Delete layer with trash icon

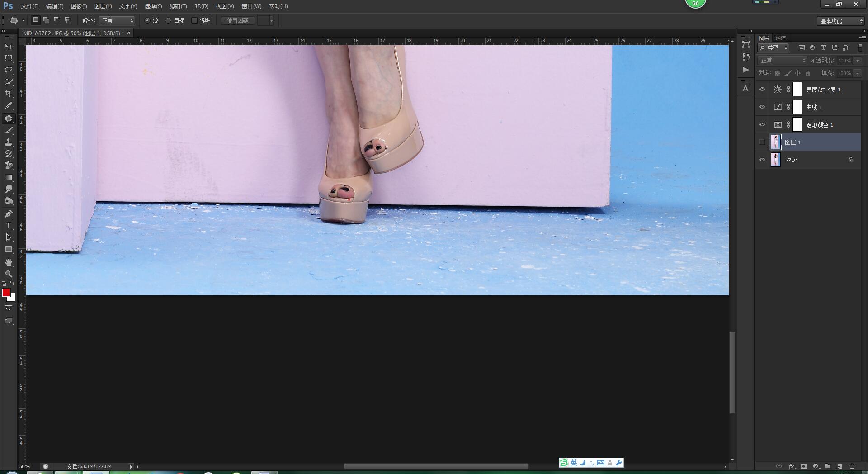[x=852, y=466]
